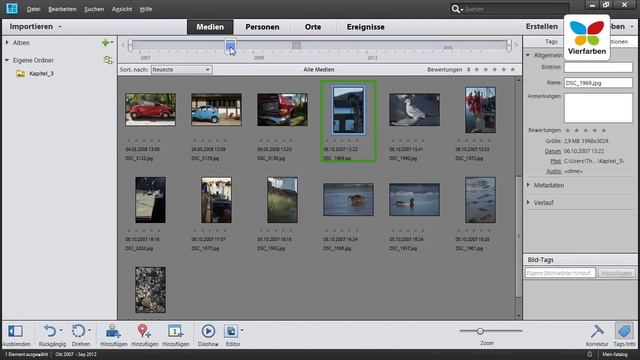The image size is (640, 360).
Task: Toggle the Tags/Info panel icon
Action: click(624, 331)
